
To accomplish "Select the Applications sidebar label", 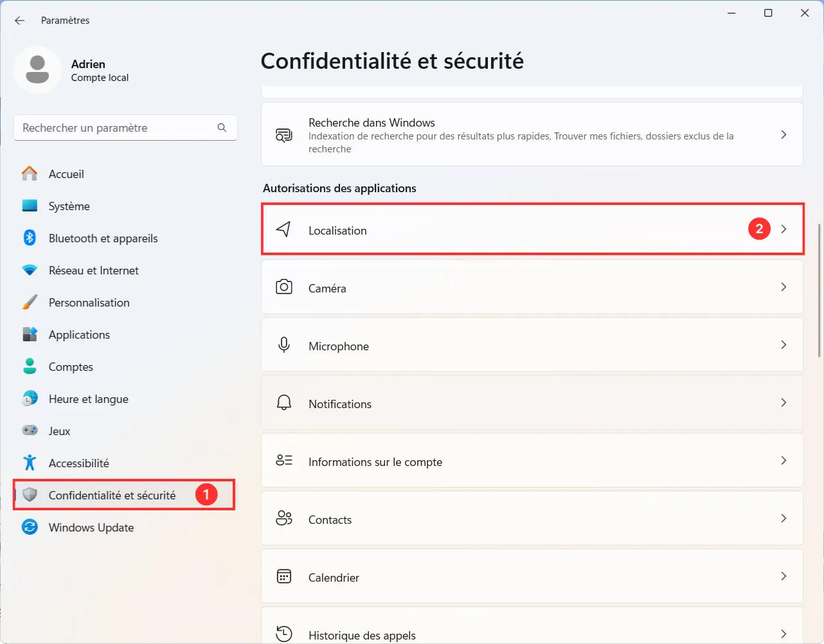I will point(79,335).
